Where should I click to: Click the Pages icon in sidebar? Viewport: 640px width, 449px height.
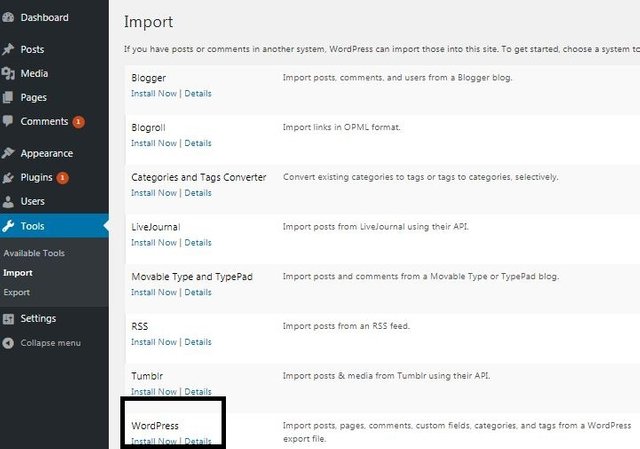tap(8, 97)
